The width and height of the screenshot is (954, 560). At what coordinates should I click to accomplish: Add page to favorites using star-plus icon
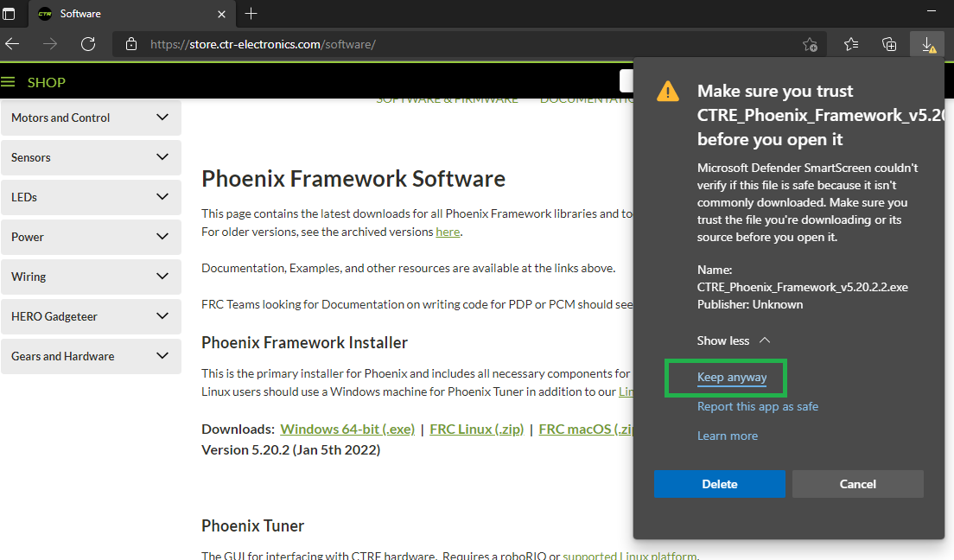click(x=810, y=44)
